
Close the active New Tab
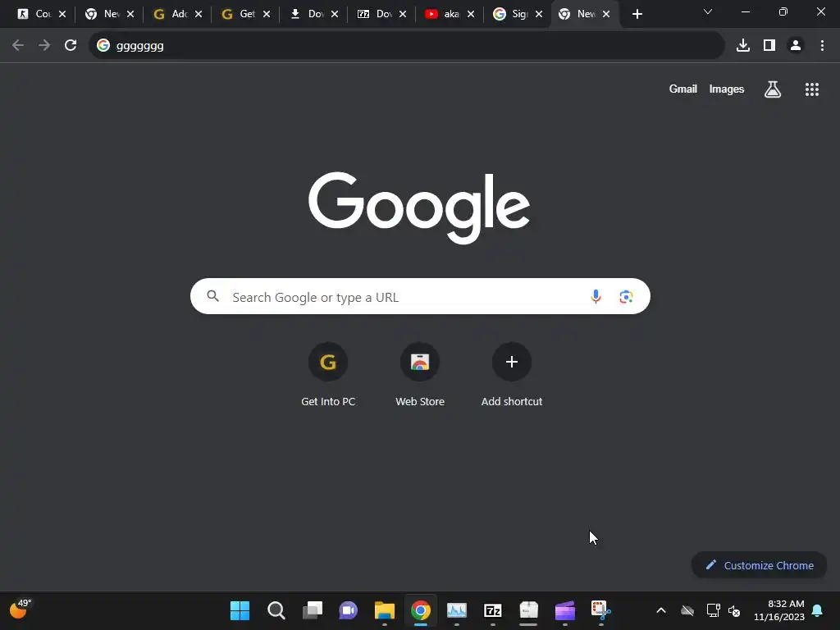[606, 15]
